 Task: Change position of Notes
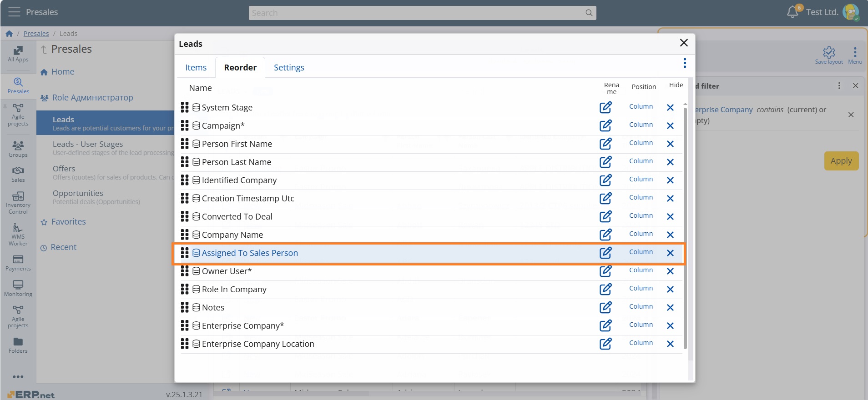[x=641, y=306]
